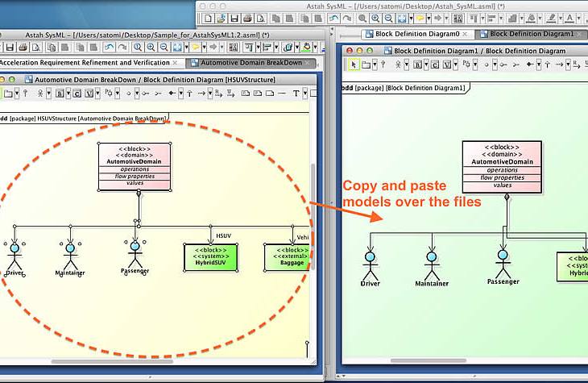Viewport: 588px width, 383px height.
Task: Pick Block (B) tool in Automotive Domain BreakDown toolbar
Action: 60,93
